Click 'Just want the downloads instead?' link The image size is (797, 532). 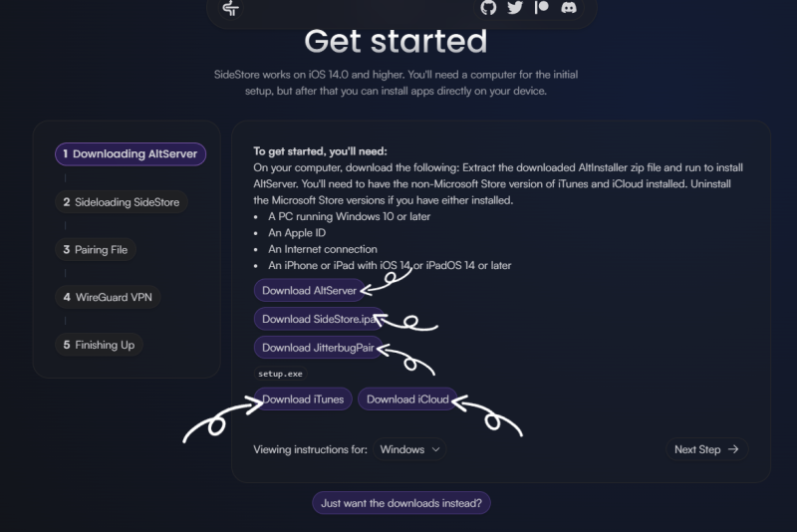[401, 503]
